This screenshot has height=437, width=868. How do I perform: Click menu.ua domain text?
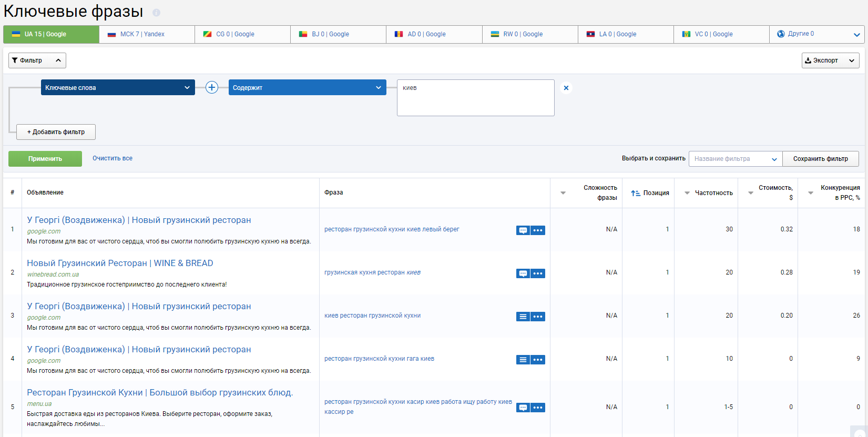click(39, 404)
